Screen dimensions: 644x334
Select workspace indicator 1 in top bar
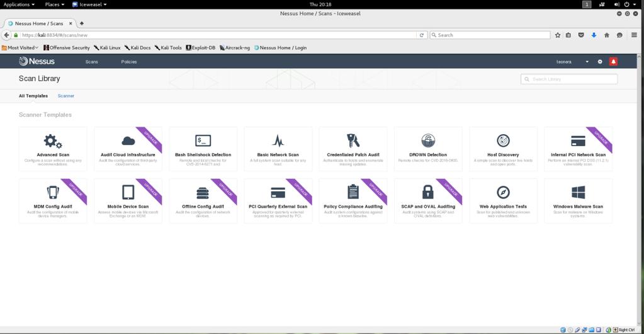587,4
